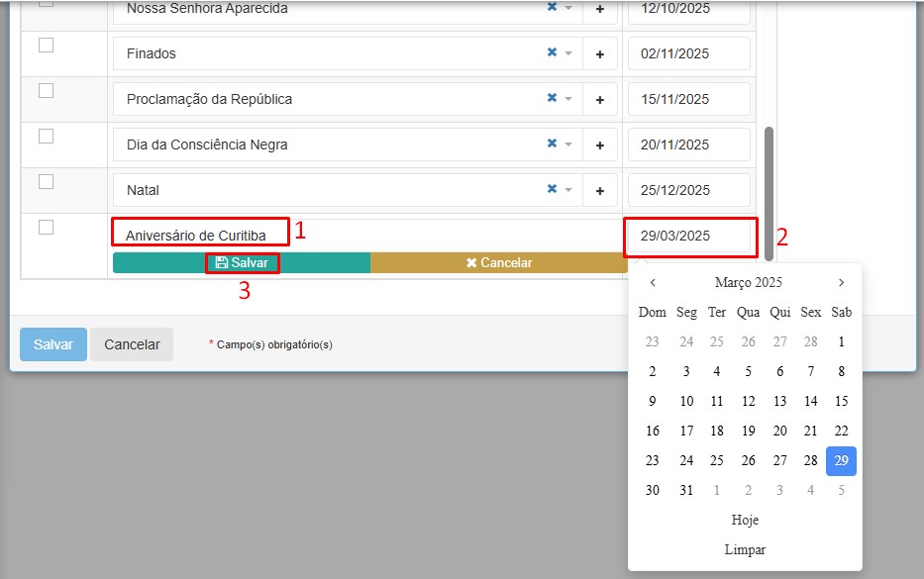Open the Proclamação da República dropdown arrow
924x579 pixels.
(569, 99)
